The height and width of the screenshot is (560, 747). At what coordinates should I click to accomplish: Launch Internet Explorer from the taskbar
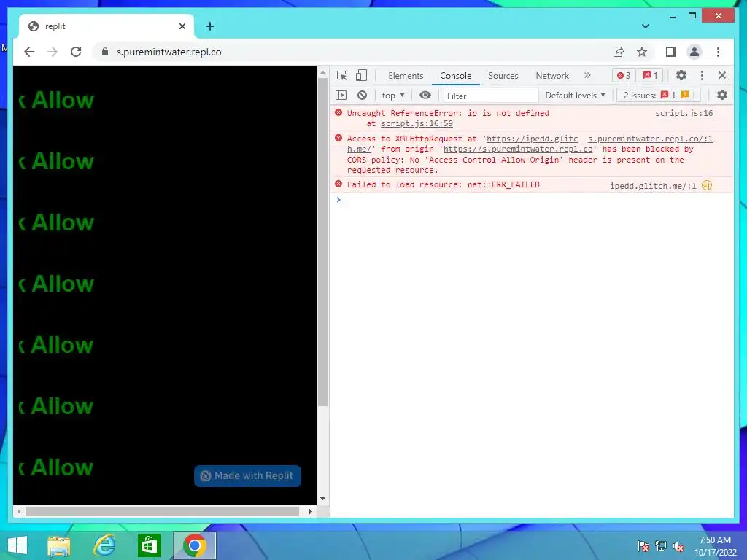point(104,545)
